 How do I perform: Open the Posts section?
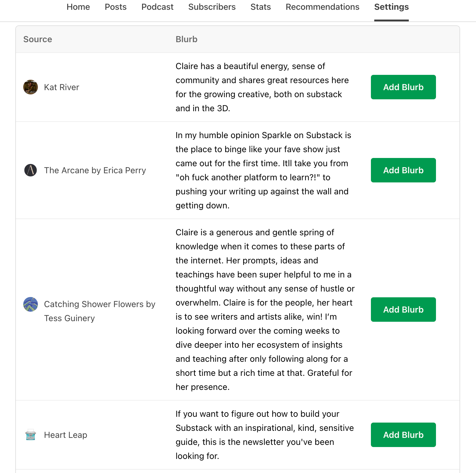click(115, 7)
